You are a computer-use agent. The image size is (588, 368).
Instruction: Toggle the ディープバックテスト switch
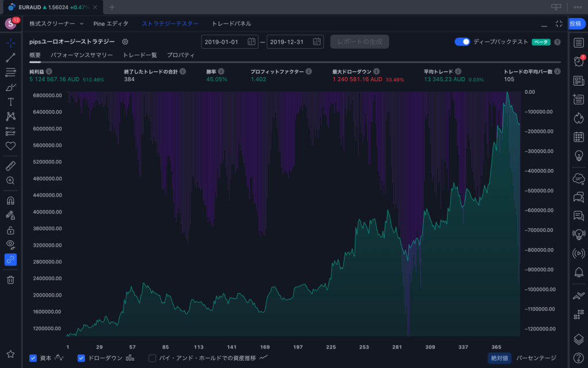click(462, 41)
